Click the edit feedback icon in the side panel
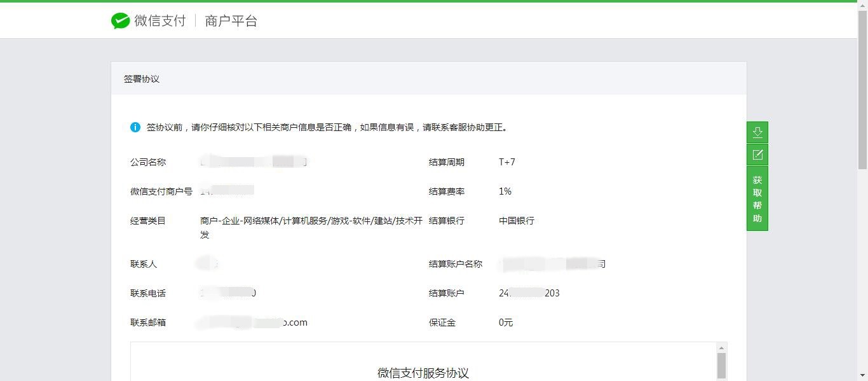The image size is (868, 381). 757,155
